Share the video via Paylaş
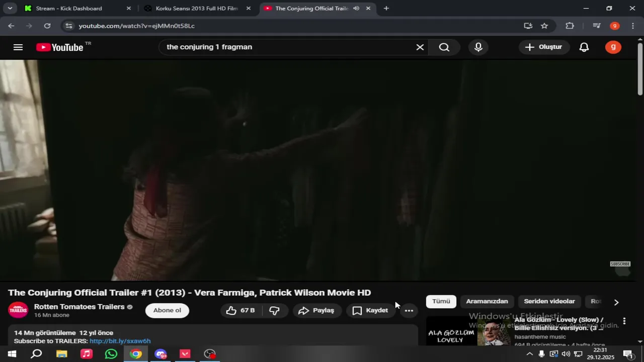This screenshot has height=362, width=644. [317, 311]
